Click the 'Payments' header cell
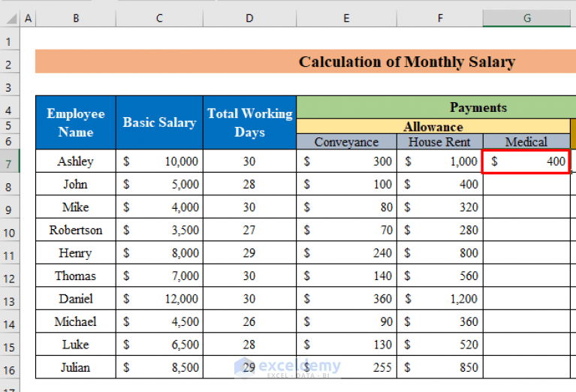This screenshot has height=392, width=576. [x=436, y=107]
